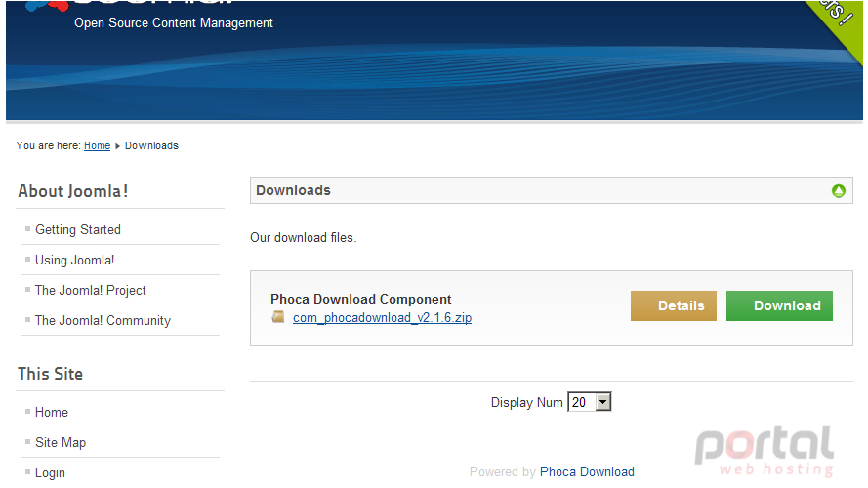Click the Open Source Content Management tagline

click(x=173, y=23)
